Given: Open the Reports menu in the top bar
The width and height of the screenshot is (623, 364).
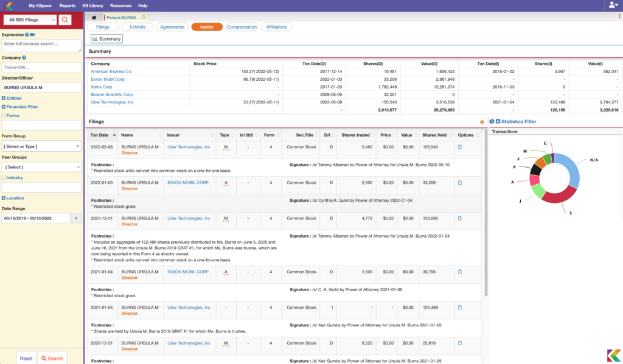Looking at the screenshot, I should pos(67,5).
